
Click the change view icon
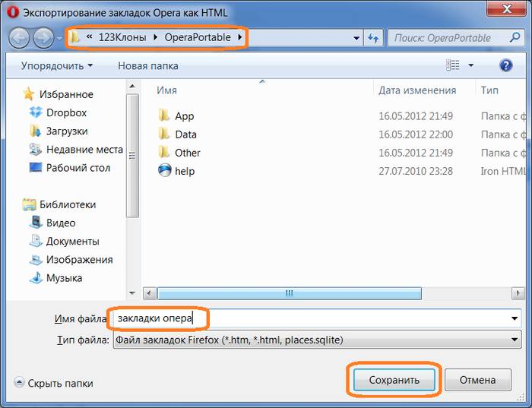(x=454, y=66)
